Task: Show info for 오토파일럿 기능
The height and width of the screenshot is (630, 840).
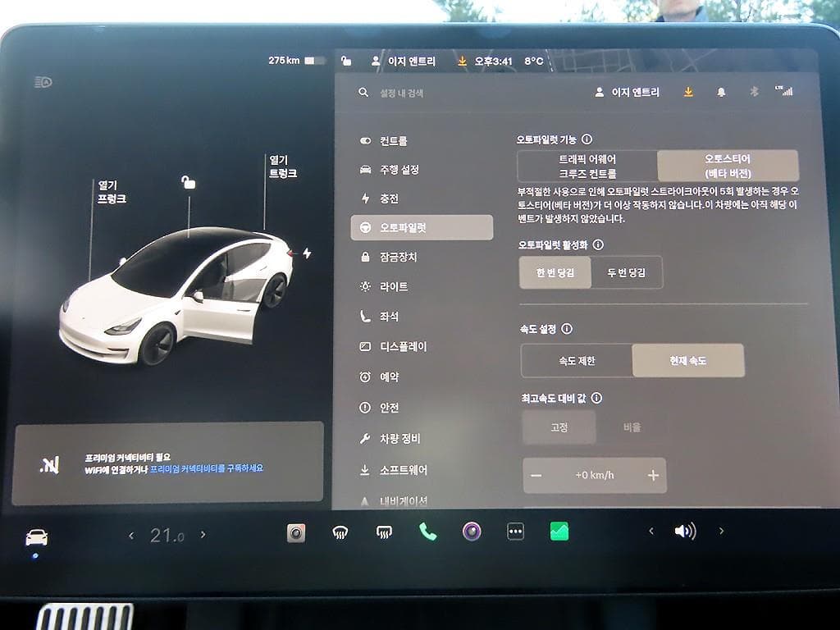Action: coord(587,139)
